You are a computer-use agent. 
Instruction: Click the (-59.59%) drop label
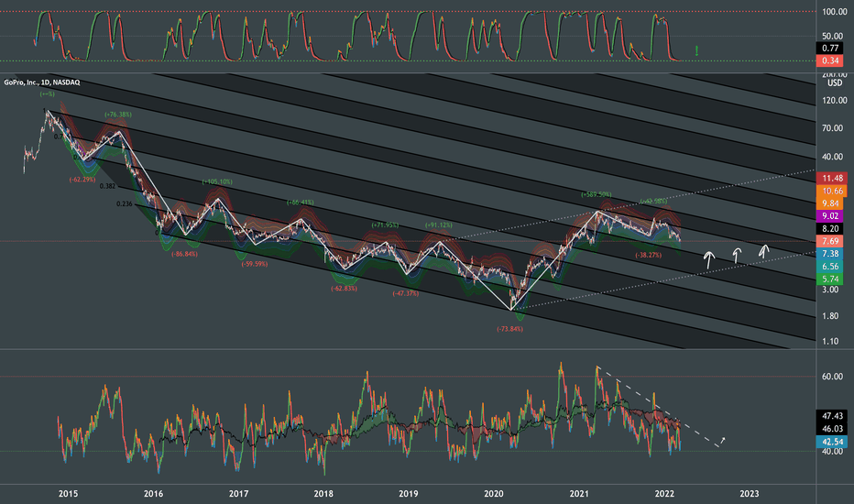tap(255, 264)
